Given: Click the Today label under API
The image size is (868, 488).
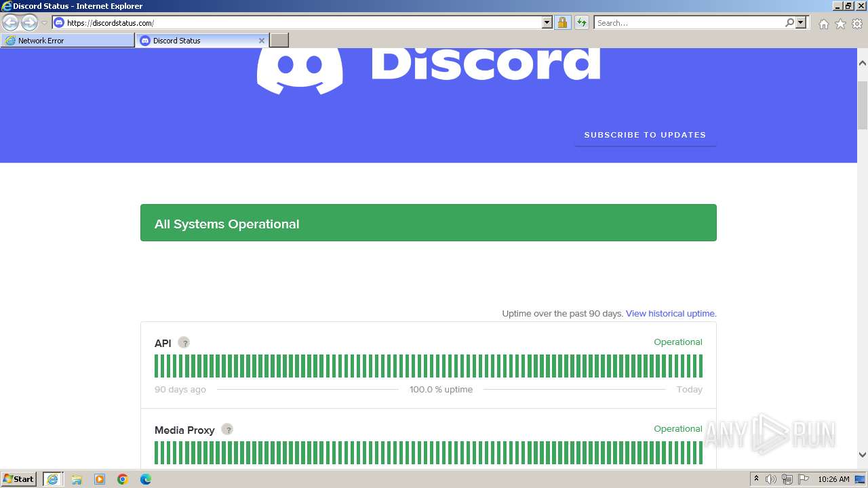Looking at the screenshot, I should pyautogui.click(x=690, y=389).
